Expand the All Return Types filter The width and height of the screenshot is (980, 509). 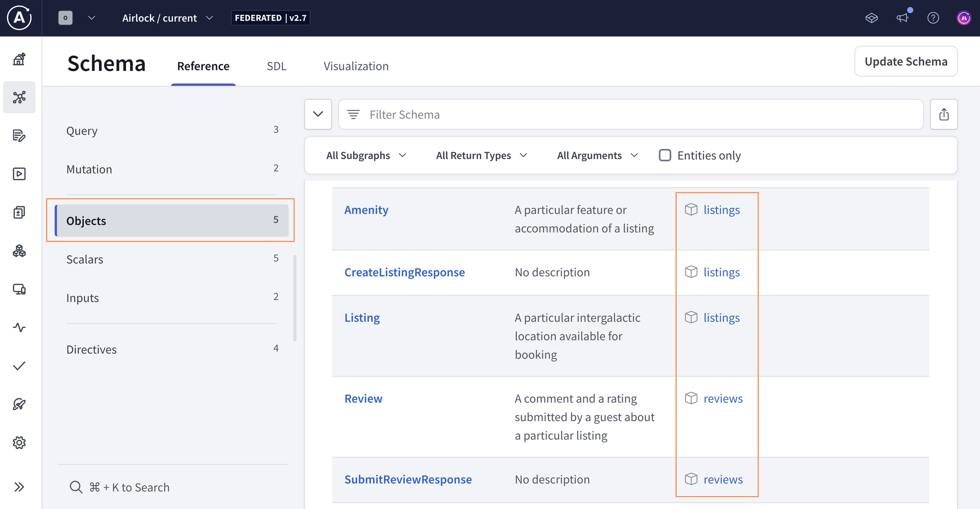(481, 155)
